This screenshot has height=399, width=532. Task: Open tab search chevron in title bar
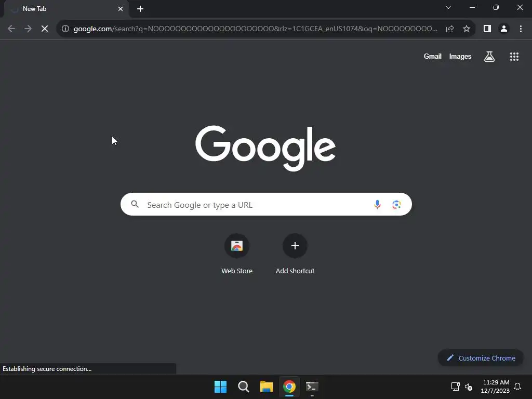tap(448, 7)
